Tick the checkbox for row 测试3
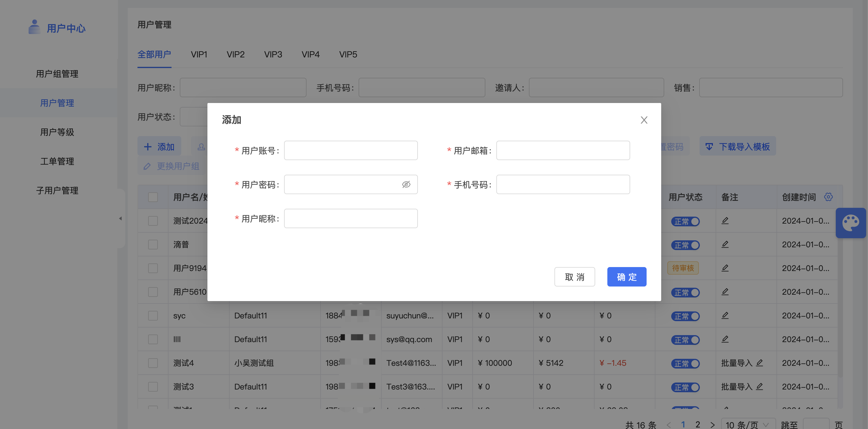This screenshot has width=868, height=429. pos(153,386)
